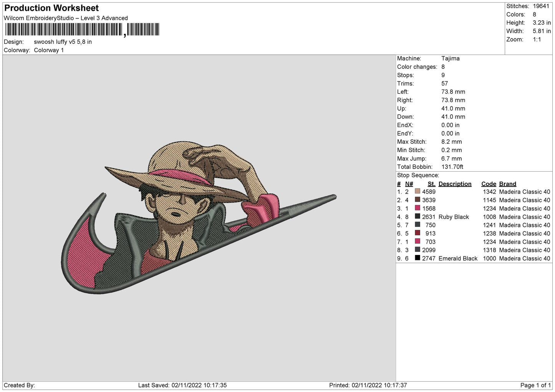555x392 pixels.
Task: Click the tan color swatch for stop 1
Action: tap(417, 192)
